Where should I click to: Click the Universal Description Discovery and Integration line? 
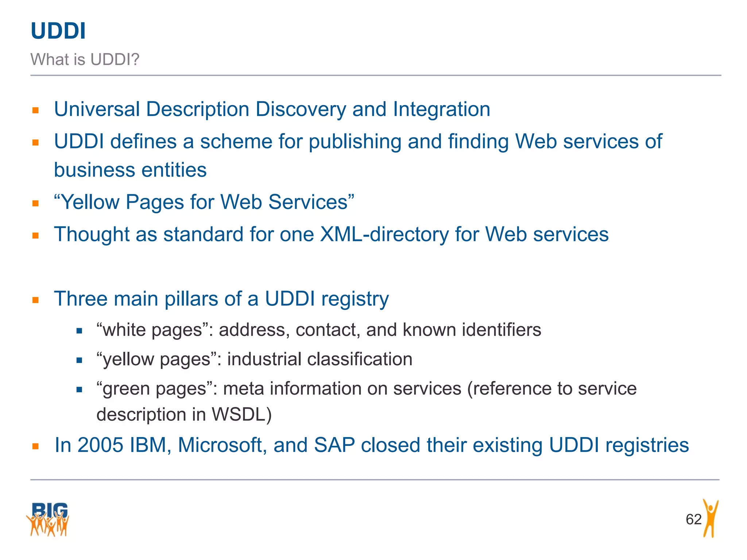click(x=272, y=109)
